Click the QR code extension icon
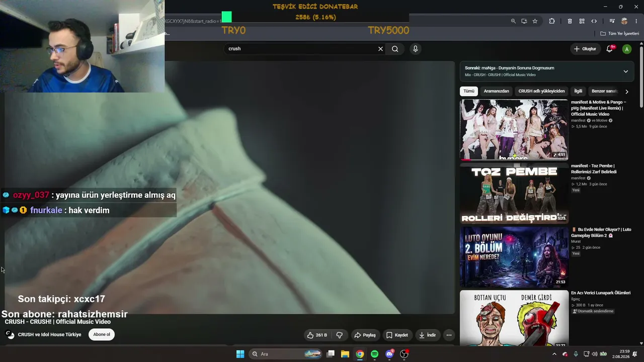The width and height of the screenshot is (644, 362). coord(582,21)
